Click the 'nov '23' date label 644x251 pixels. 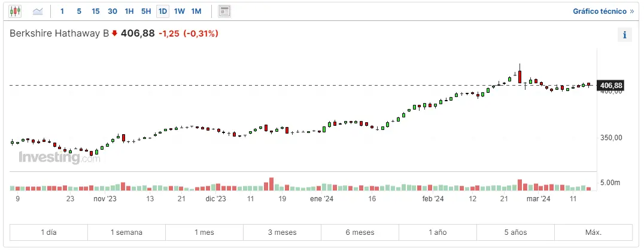(105, 199)
